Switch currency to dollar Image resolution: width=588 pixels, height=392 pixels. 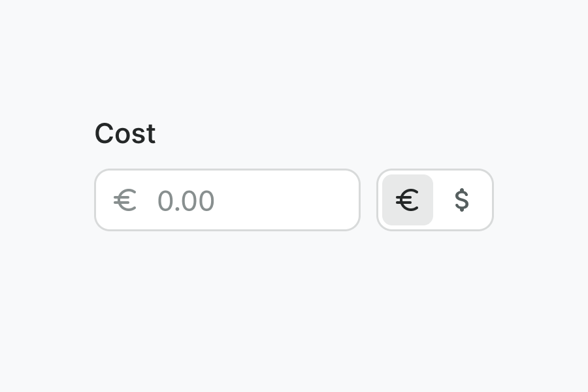point(462,200)
